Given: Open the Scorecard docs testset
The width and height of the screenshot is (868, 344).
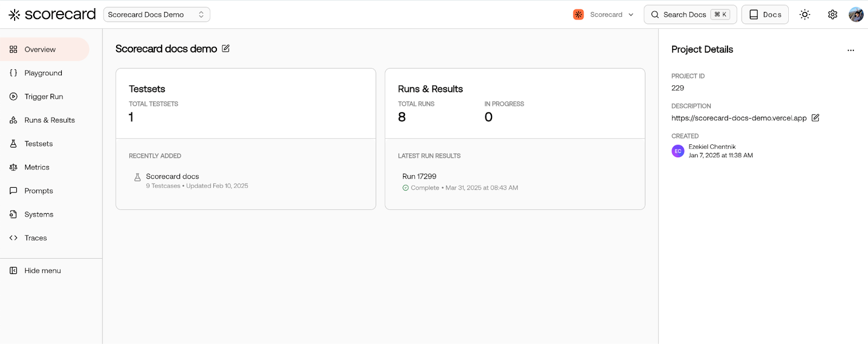Looking at the screenshot, I should [173, 176].
